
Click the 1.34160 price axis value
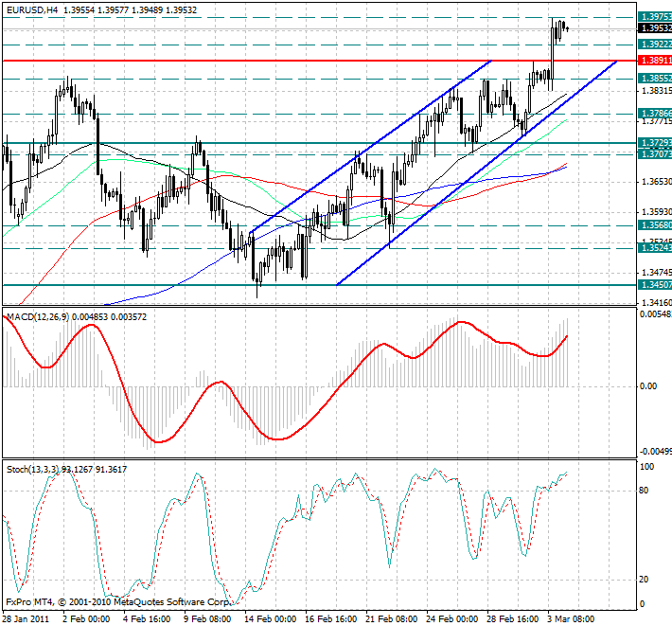pos(656,303)
